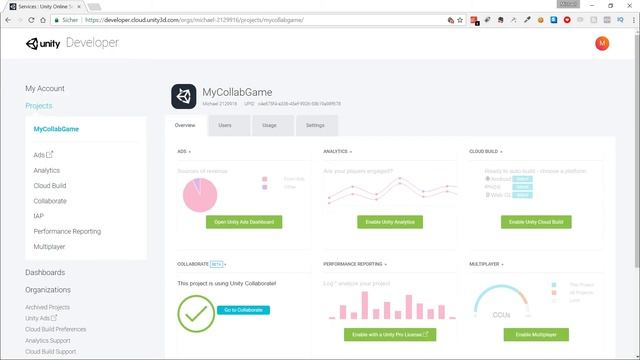
Task: Open My Account in the sidebar
Action: [45, 89]
